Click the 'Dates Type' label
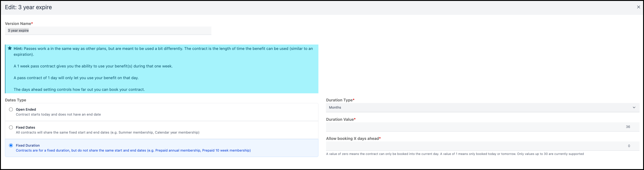Image resolution: width=644 pixels, height=170 pixels. [x=15, y=100]
